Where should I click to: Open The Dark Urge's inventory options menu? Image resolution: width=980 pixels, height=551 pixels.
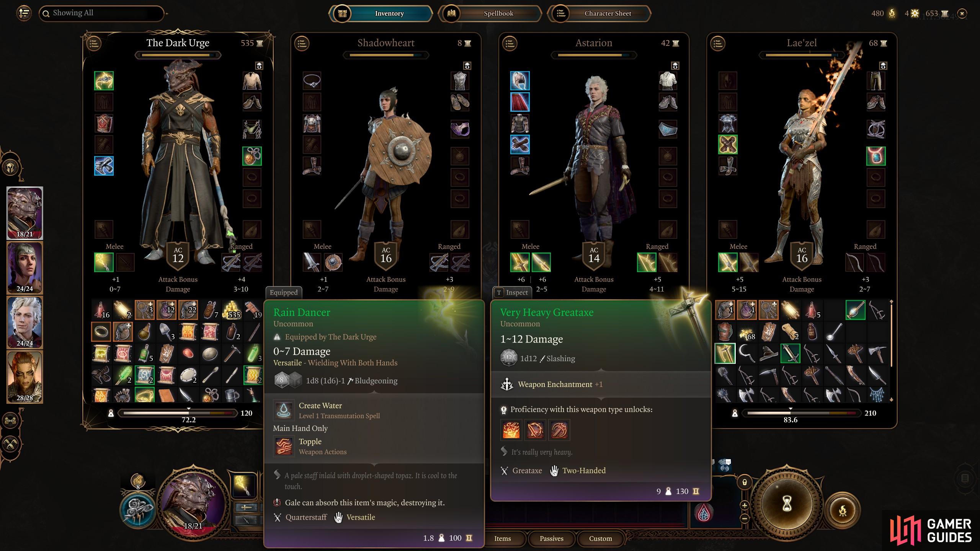tap(94, 43)
